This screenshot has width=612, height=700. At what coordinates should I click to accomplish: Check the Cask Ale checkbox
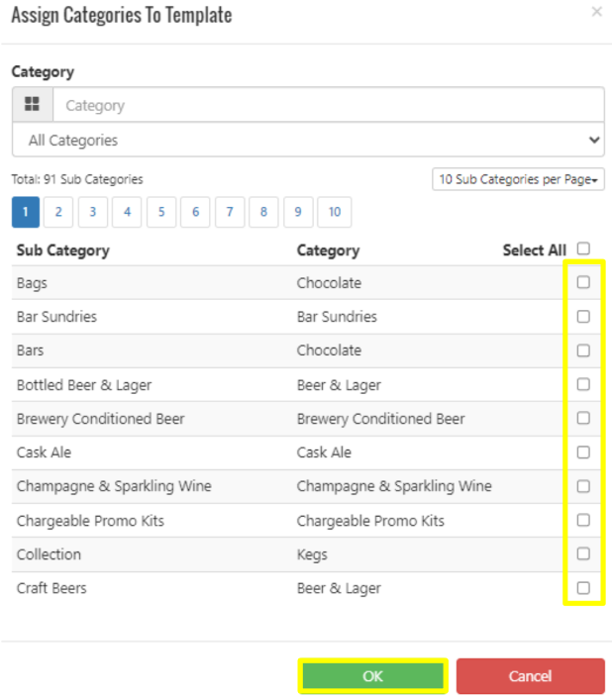coord(583,452)
